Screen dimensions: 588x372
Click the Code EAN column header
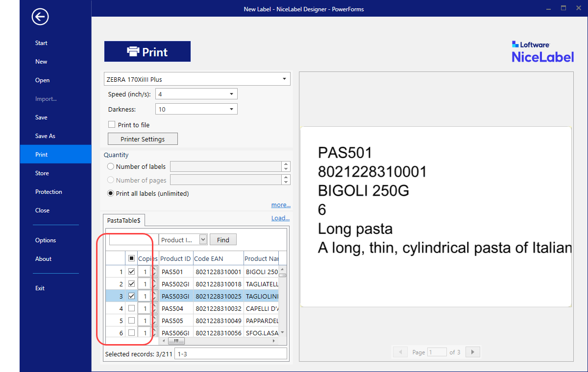218,258
